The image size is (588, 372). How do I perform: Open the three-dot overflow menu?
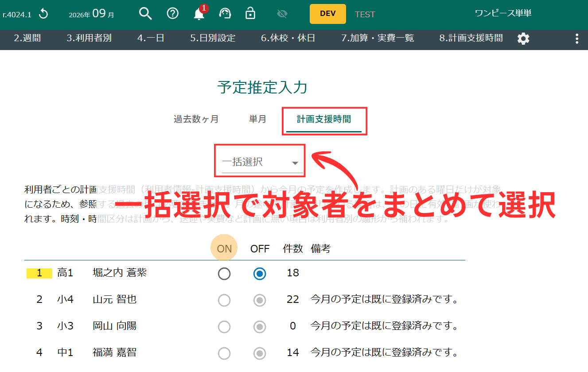[x=577, y=39]
